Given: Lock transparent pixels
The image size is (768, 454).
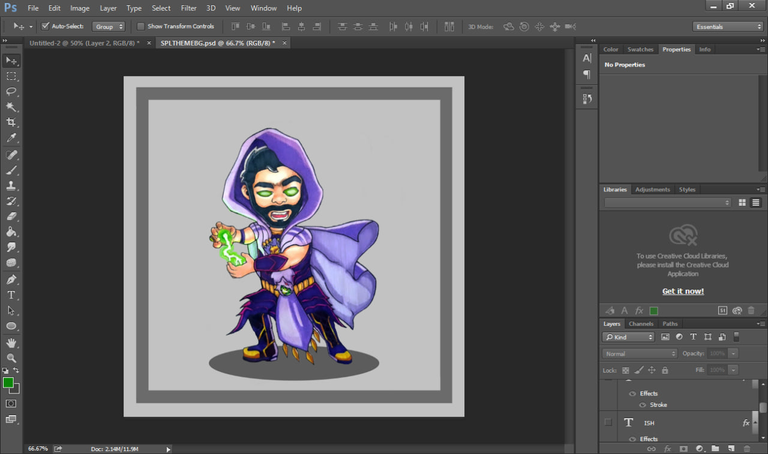Looking at the screenshot, I should 625,371.
